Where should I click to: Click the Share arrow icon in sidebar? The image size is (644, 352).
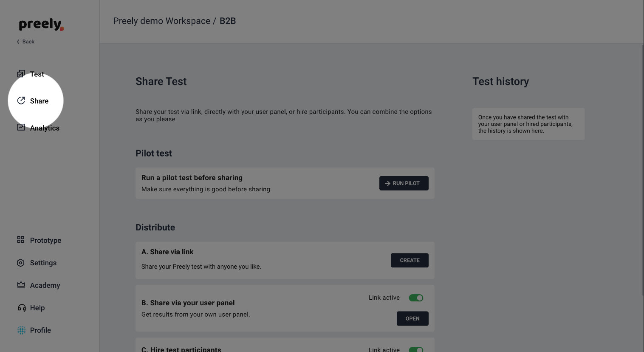click(21, 101)
